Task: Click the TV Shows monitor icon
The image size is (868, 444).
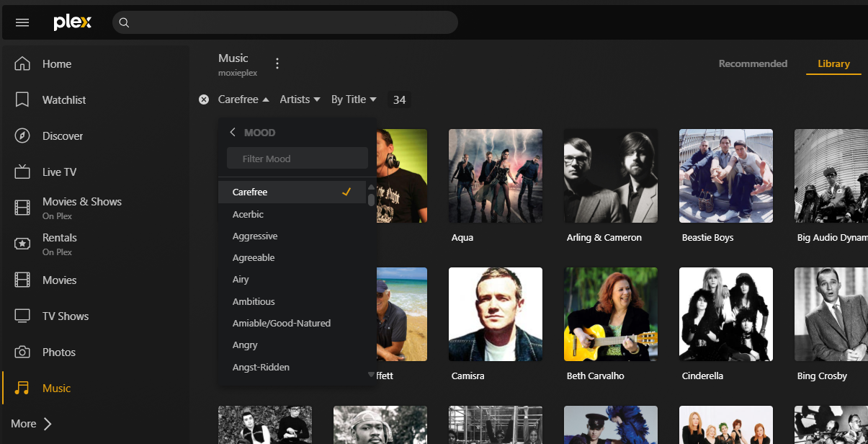Action: [22, 316]
